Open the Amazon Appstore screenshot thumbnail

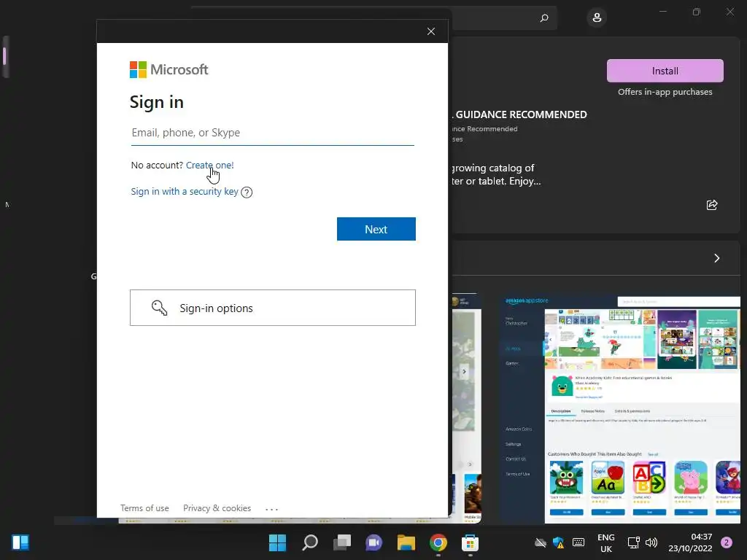point(620,410)
